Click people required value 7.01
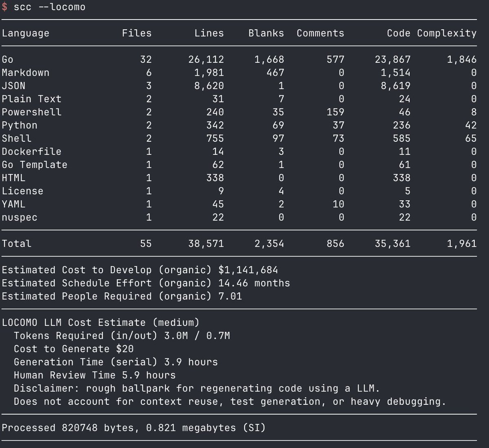The width and height of the screenshot is (489, 448). 230,296
